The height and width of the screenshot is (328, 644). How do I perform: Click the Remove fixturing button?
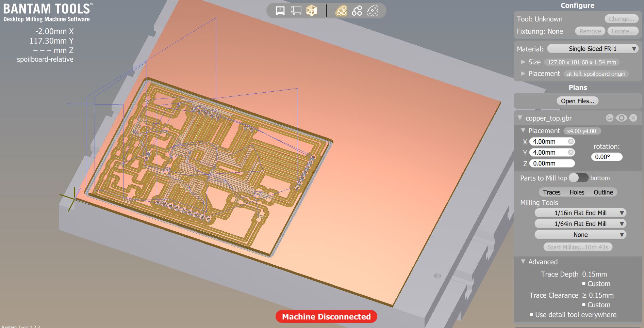tap(590, 31)
